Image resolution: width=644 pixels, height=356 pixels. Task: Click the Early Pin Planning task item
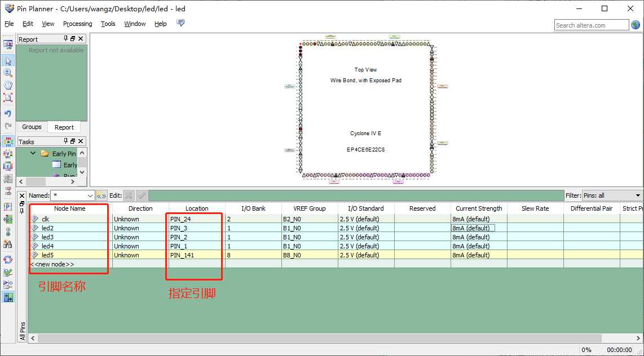click(x=64, y=153)
